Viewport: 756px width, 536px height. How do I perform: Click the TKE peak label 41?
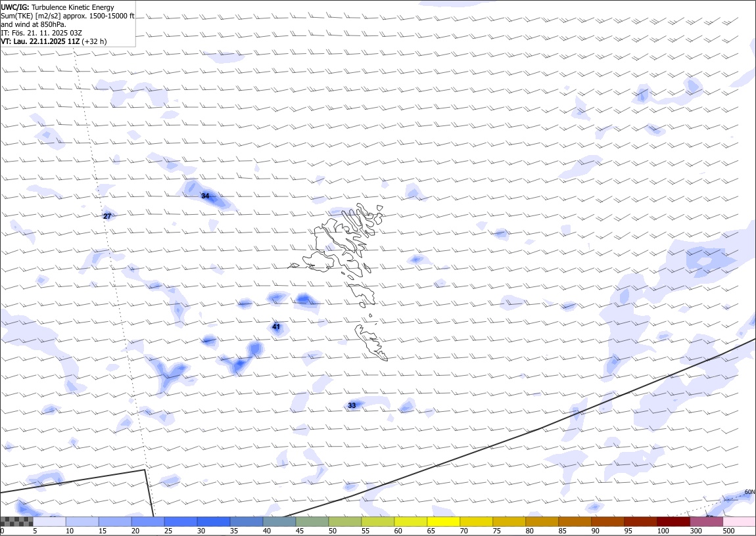click(x=276, y=326)
